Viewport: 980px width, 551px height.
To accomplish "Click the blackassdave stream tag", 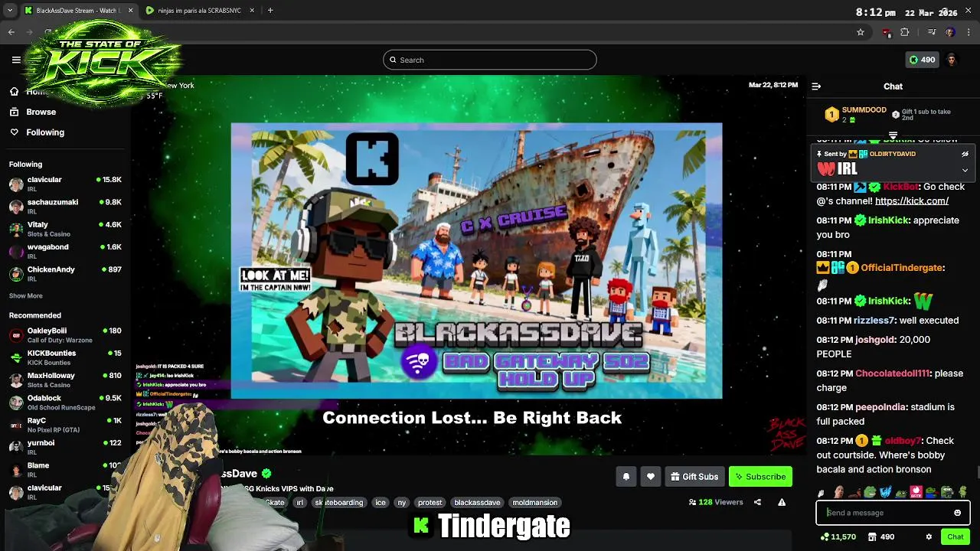I will coord(477,503).
